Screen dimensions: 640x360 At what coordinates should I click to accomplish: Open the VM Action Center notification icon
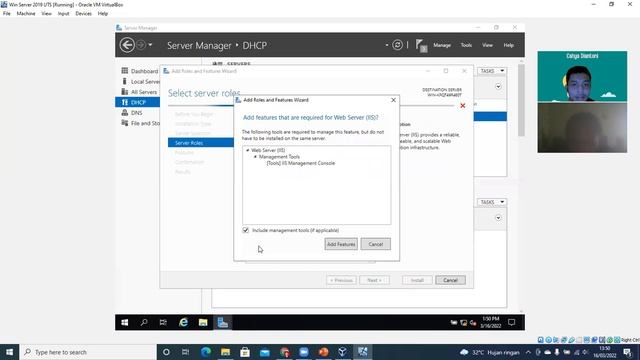coord(511,322)
